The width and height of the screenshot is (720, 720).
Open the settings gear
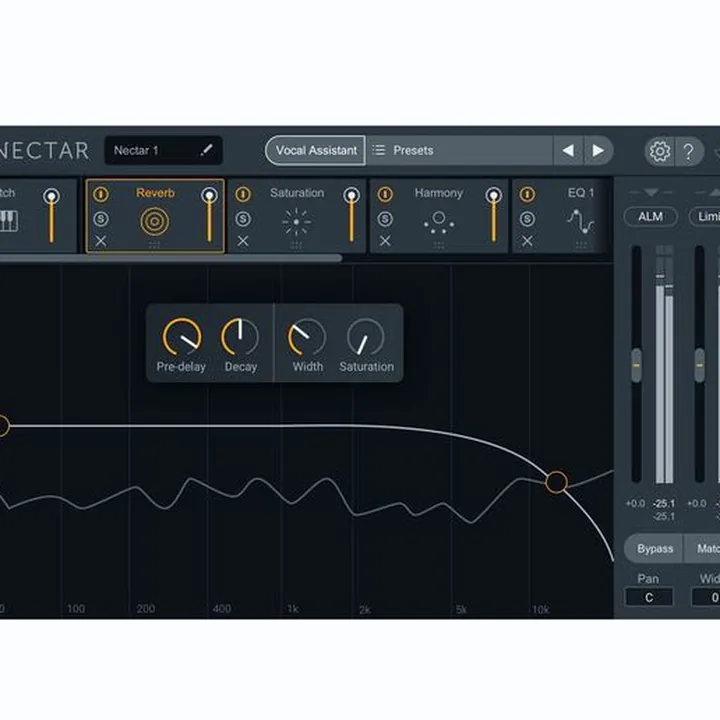(x=659, y=151)
